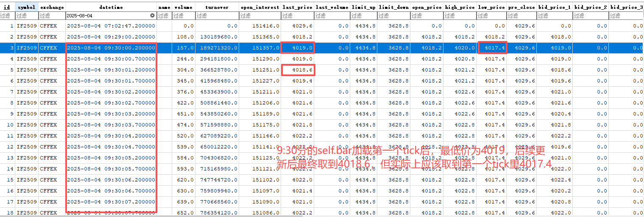Clear the datetime filter text

click(x=152, y=16)
